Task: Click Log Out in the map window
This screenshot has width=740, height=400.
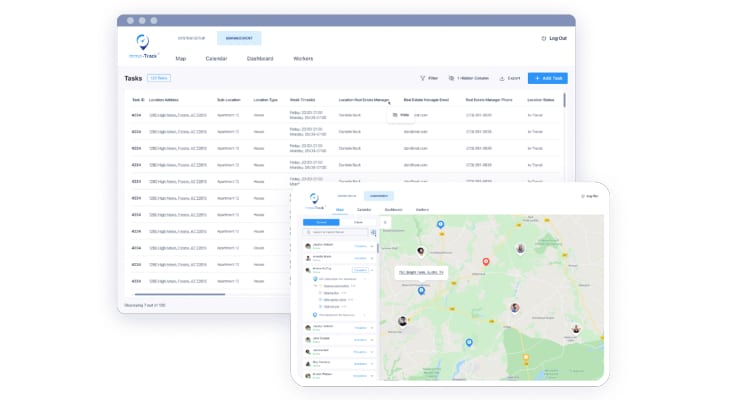Action: (x=590, y=196)
